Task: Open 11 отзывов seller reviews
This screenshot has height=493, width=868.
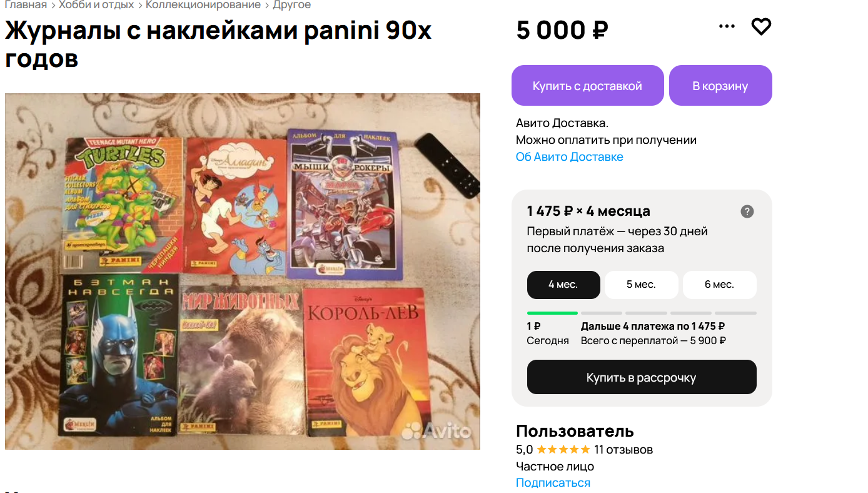Action: [623, 449]
